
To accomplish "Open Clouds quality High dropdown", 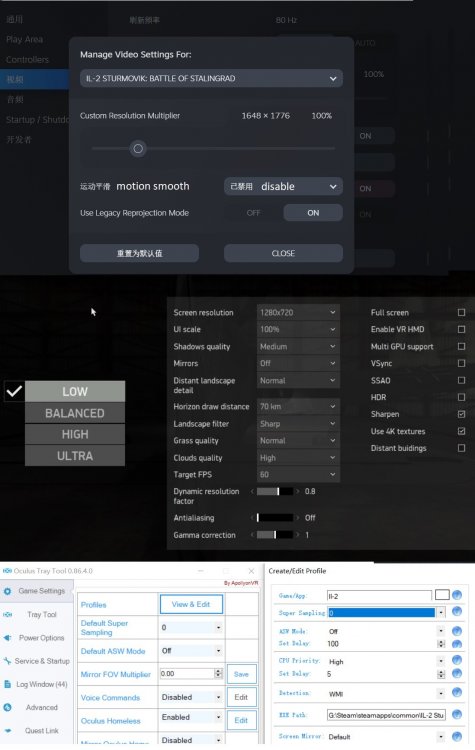I will point(298,458).
